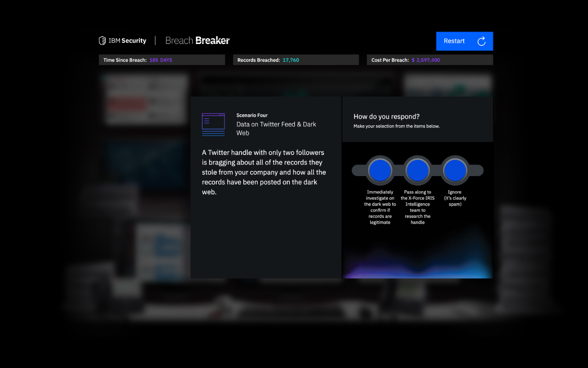Screen dimensions: 588x368
Task: Click the Restart button
Action: coord(464,41)
